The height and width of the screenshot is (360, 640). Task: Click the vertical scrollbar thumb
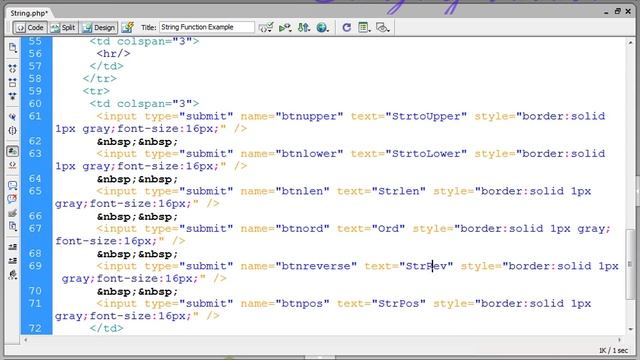click(630, 264)
